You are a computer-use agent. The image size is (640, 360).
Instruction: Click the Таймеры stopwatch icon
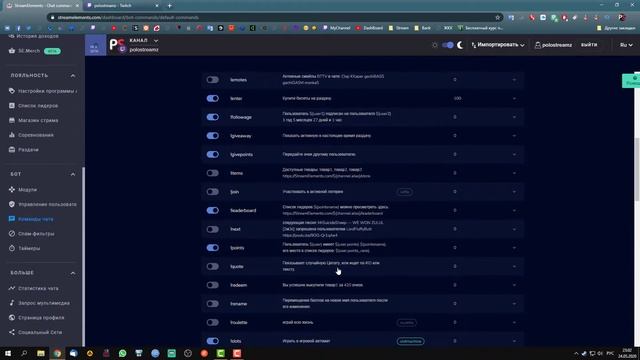[x=12, y=248]
